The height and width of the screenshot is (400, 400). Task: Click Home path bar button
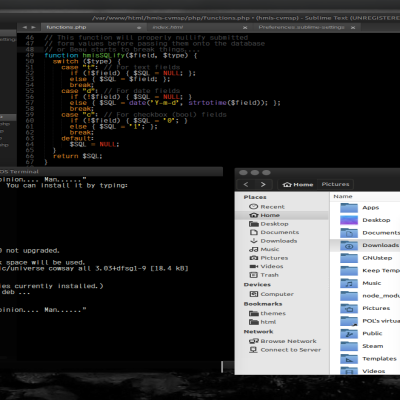[x=298, y=184]
